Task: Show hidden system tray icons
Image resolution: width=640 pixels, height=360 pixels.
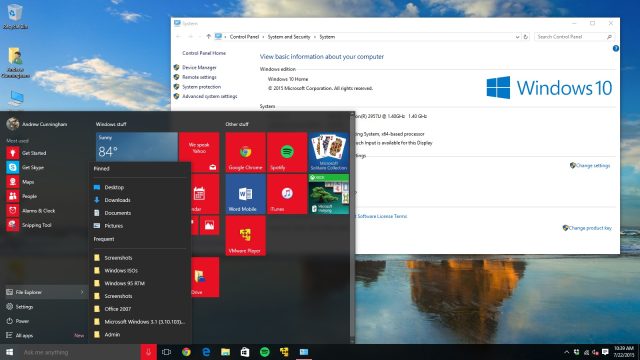Action: (x=567, y=352)
